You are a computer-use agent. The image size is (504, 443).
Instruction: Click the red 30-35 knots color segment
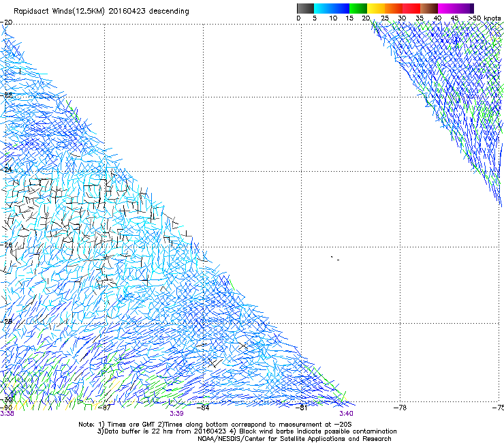point(411,8)
